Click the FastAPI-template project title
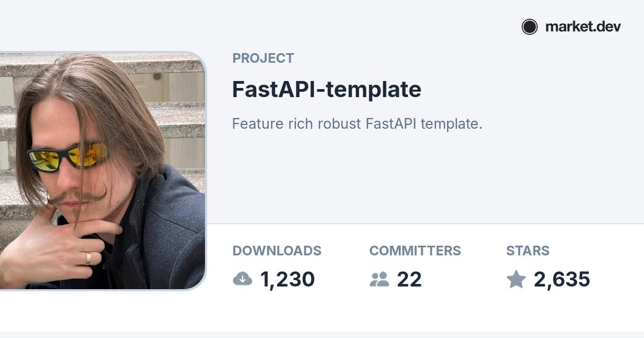This screenshot has width=644, height=338. pos(326,90)
